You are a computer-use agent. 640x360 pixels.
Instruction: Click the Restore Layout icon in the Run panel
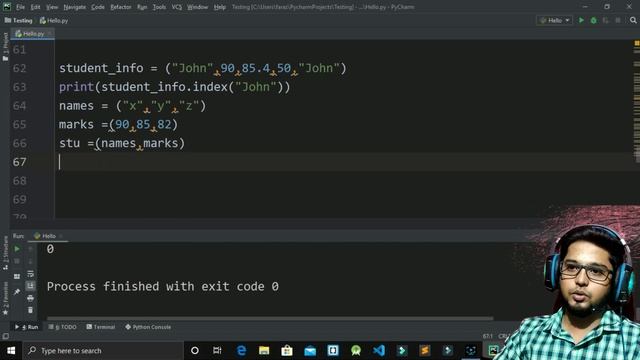(x=17, y=276)
